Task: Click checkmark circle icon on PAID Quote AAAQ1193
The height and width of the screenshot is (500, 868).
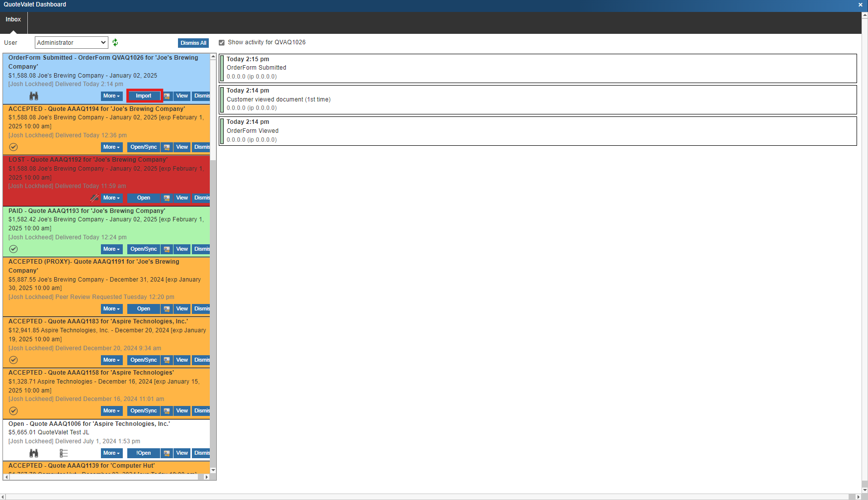Action: [x=13, y=249]
